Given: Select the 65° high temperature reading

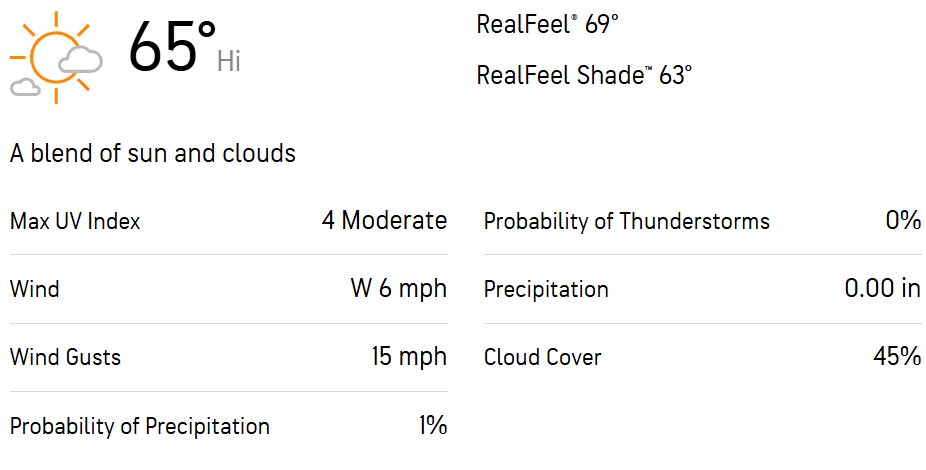Looking at the screenshot, I should [172, 47].
